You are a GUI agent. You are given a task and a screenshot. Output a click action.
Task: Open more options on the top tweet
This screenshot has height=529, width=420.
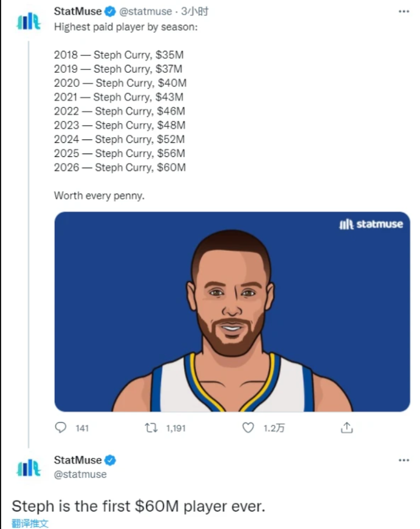(x=404, y=11)
